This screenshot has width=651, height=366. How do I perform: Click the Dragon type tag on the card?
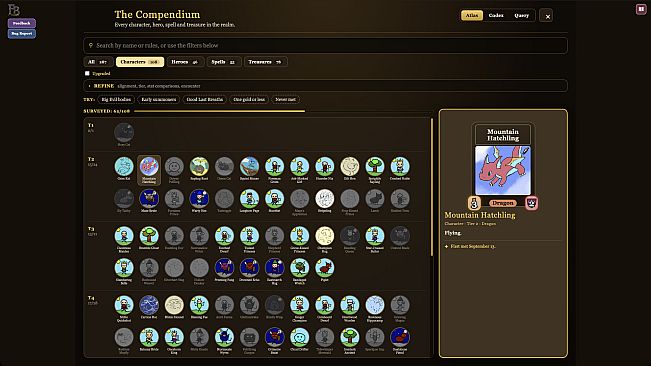(x=503, y=203)
